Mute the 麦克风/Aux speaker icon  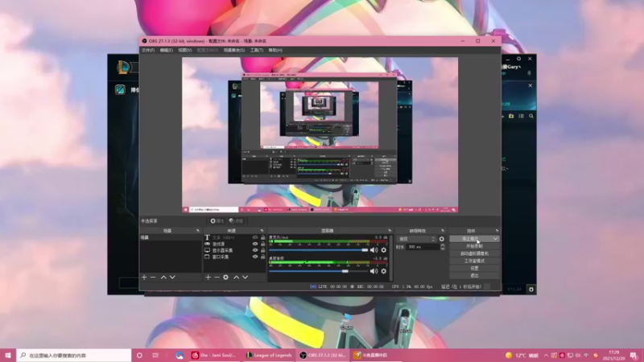(x=374, y=250)
